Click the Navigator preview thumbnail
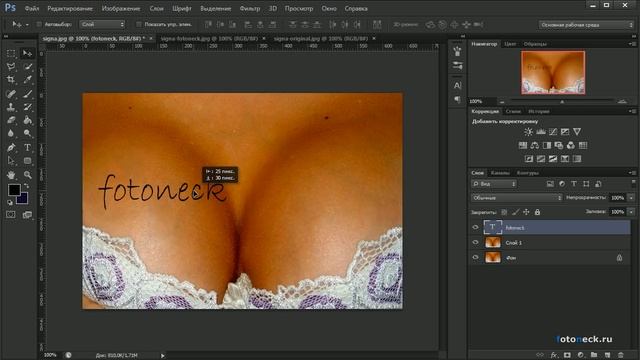640x360 pixels. [x=553, y=72]
